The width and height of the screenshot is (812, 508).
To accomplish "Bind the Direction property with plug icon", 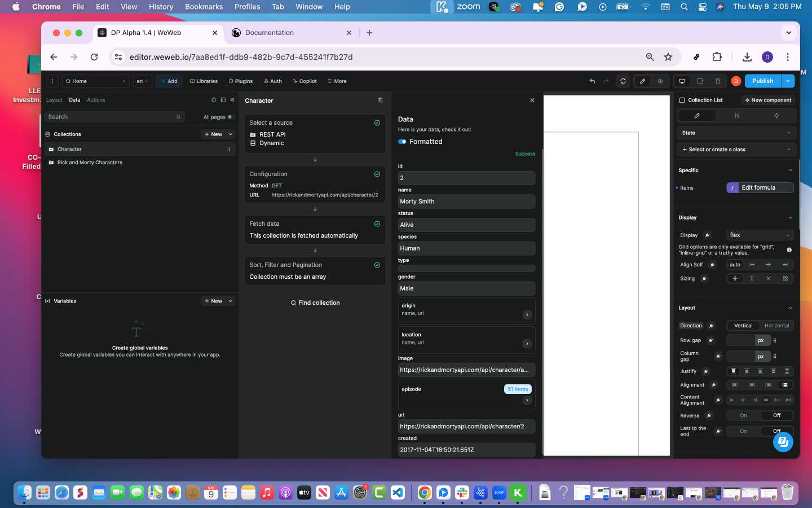I will 711,326.
